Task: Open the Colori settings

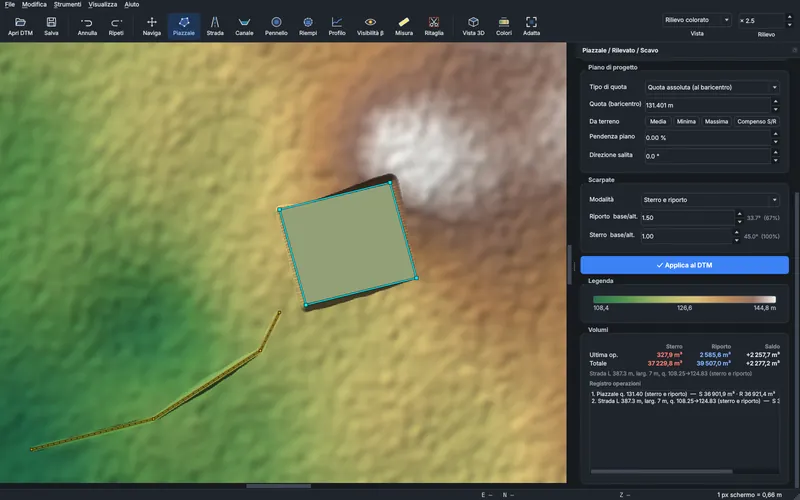Action: point(504,26)
